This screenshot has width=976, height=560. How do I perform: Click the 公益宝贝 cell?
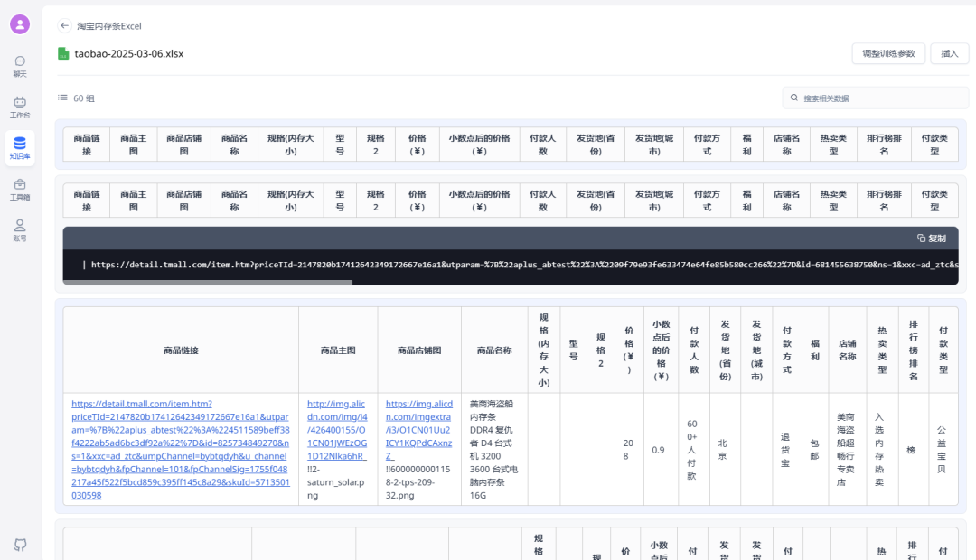coord(943,449)
